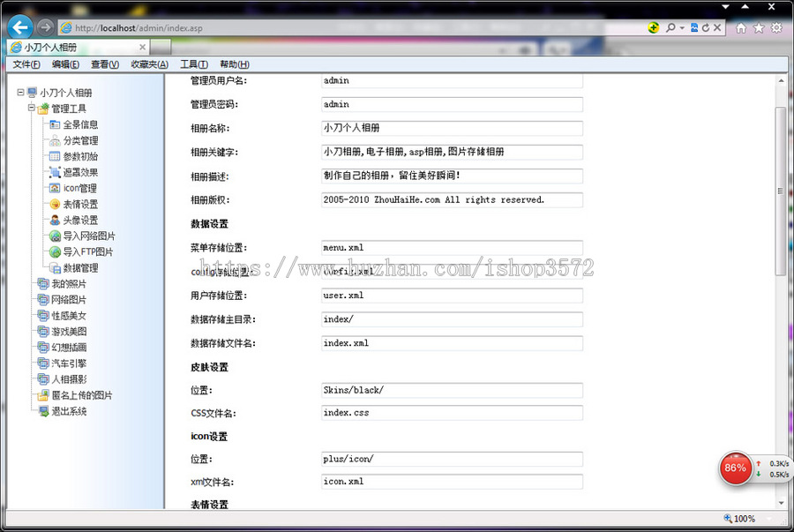Click the home icon in toolbar

(x=741, y=27)
